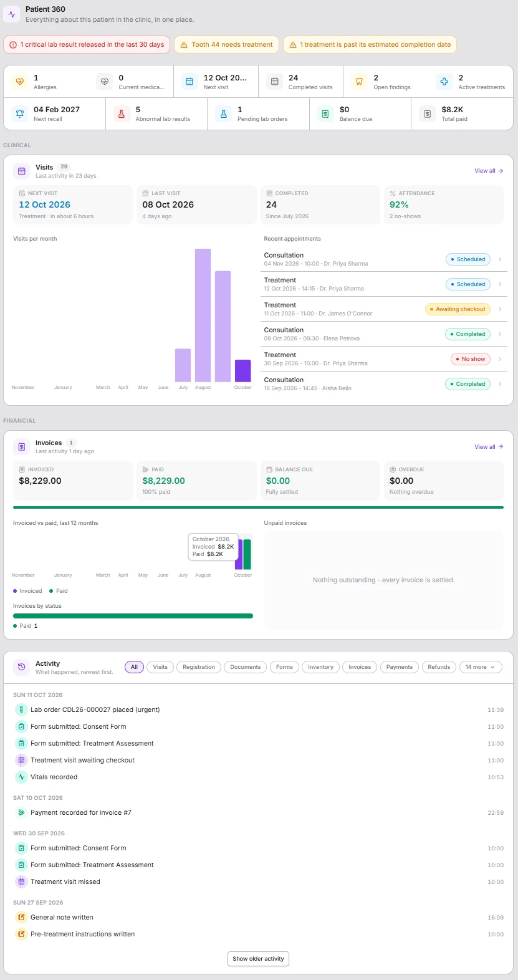Click the Pre-treatment instructions written icon

21,934
